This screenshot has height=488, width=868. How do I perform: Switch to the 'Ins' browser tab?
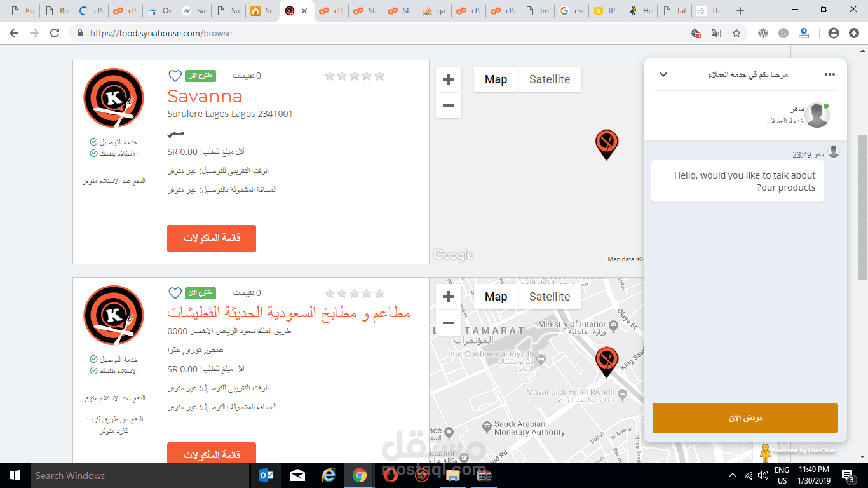pyautogui.click(x=538, y=11)
